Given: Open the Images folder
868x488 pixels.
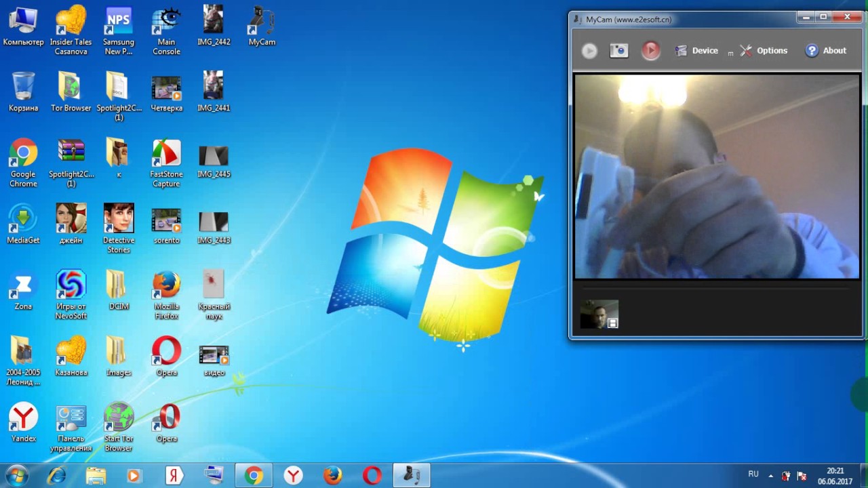Looking at the screenshot, I should (119, 357).
